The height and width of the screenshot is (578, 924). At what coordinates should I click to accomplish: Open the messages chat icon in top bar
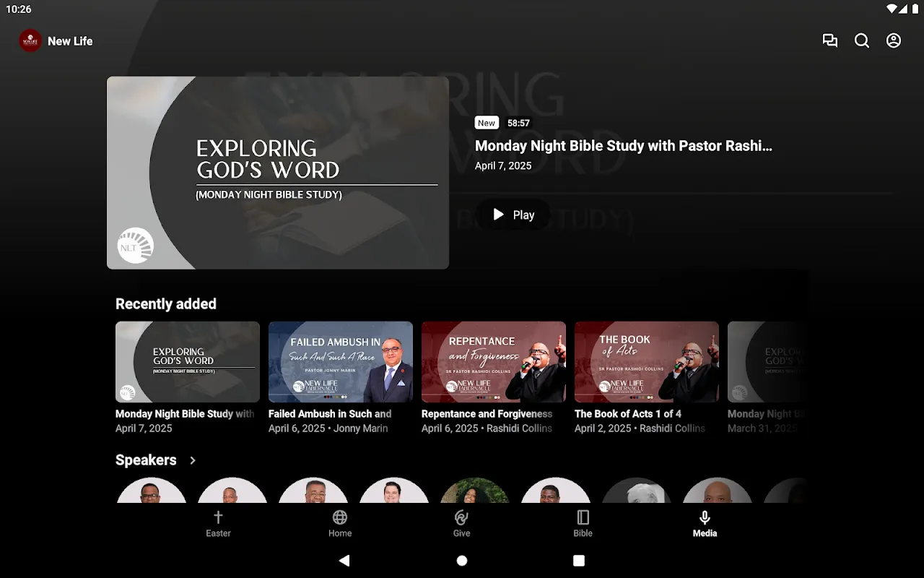[x=830, y=40]
